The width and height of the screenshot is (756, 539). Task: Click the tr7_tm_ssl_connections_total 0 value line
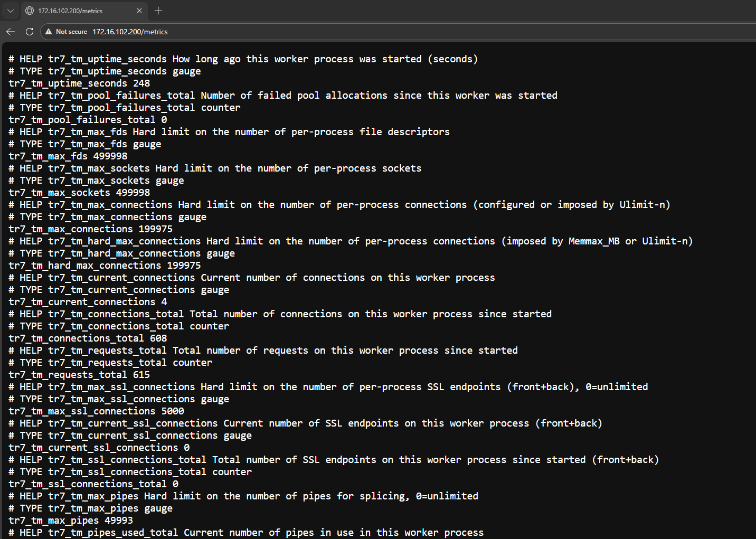93,484
